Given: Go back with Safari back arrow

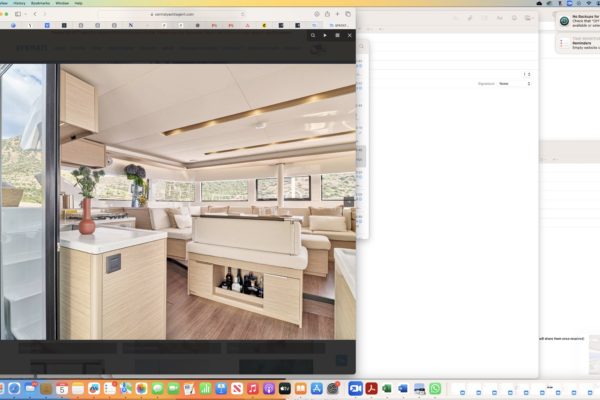Looking at the screenshot, I should (x=35, y=14).
